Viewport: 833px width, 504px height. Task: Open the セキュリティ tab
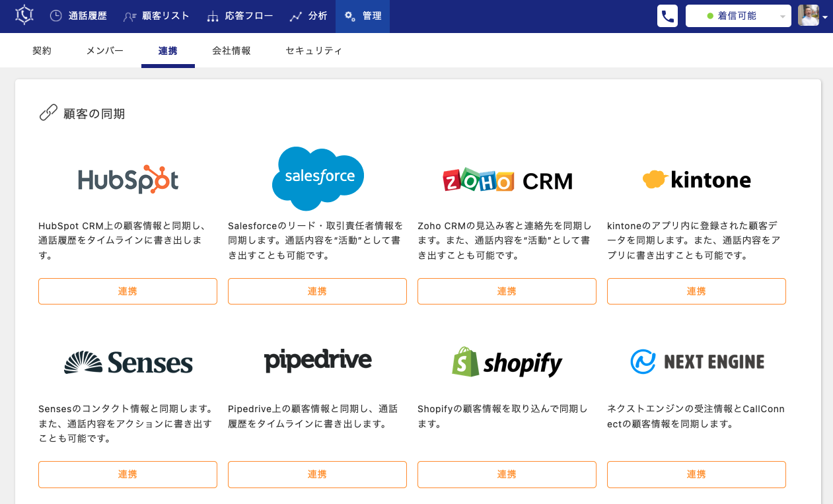pos(314,51)
